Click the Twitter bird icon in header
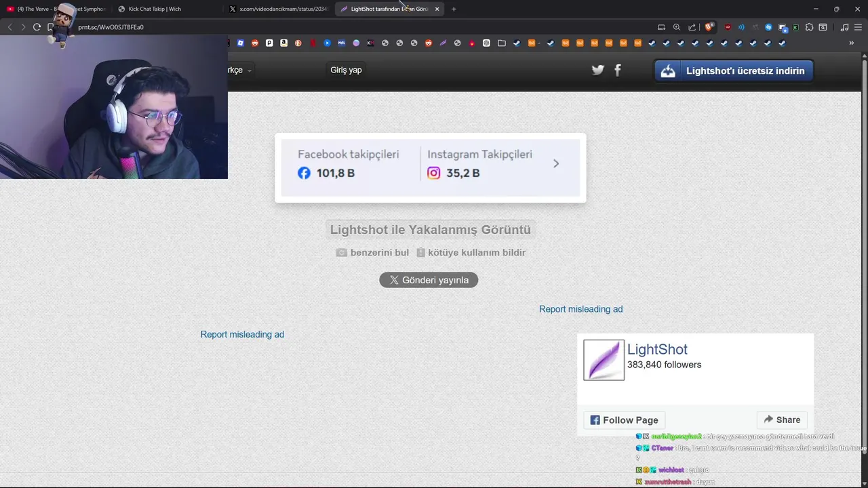 pos(597,70)
